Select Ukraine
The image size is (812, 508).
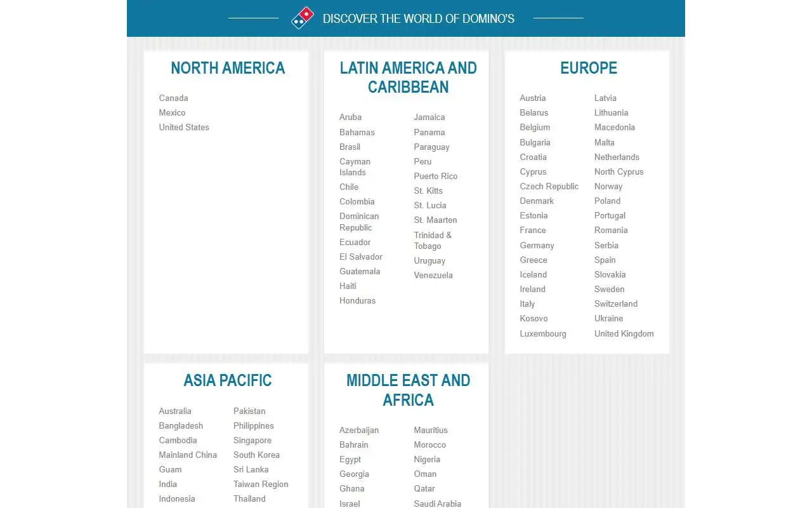pos(608,318)
